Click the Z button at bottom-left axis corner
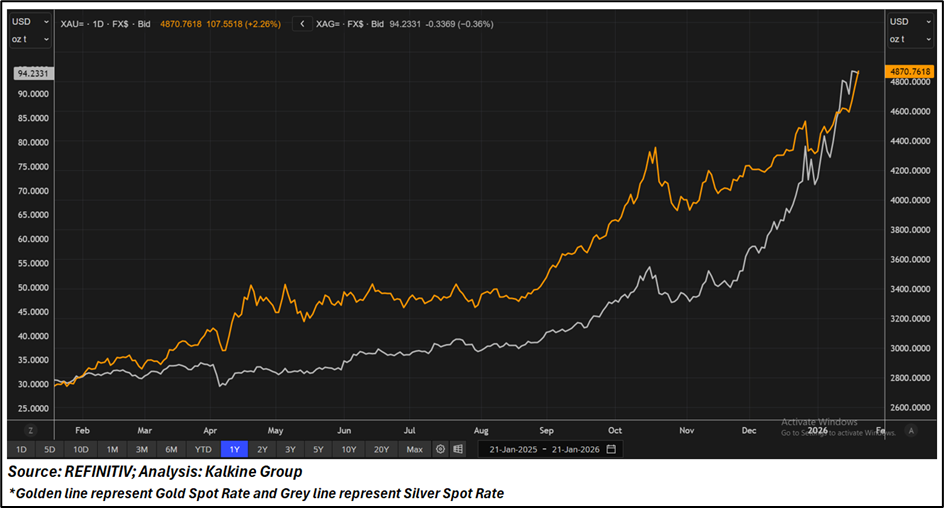The height and width of the screenshot is (508, 944). [x=30, y=430]
